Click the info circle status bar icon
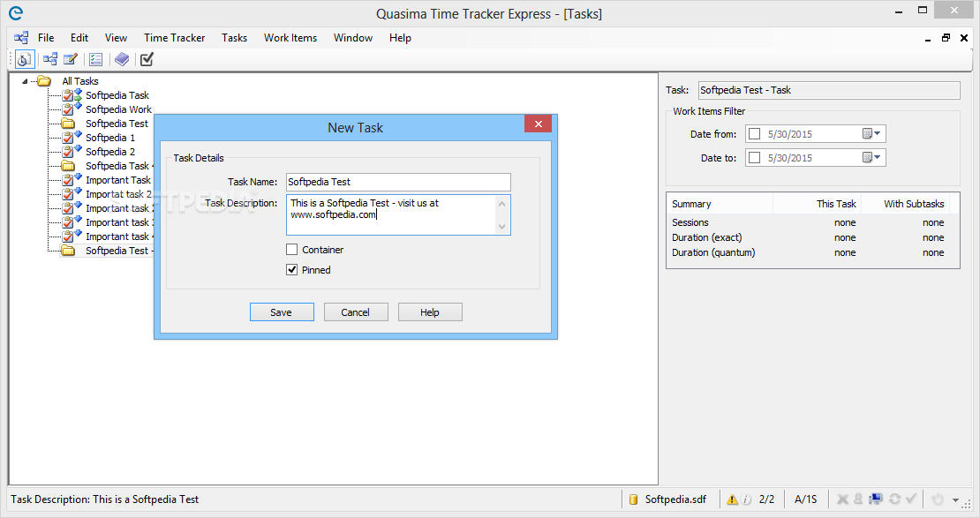The width and height of the screenshot is (980, 518). (x=746, y=499)
